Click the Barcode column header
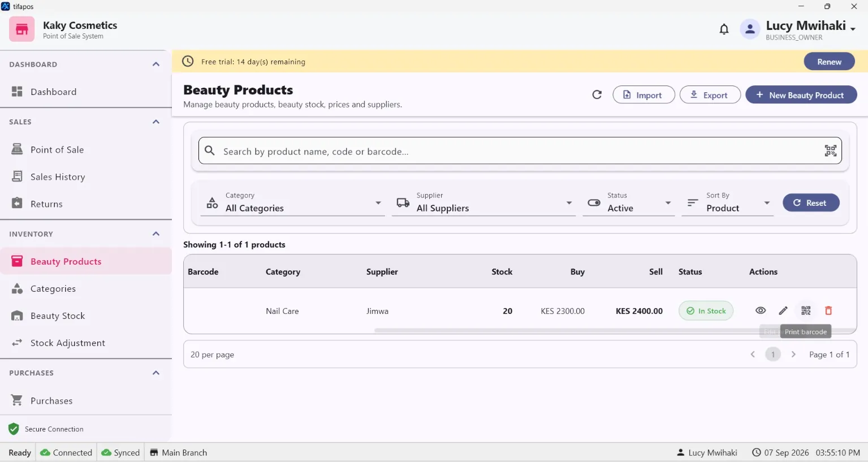The width and height of the screenshot is (868, 462). click(203, 271)
